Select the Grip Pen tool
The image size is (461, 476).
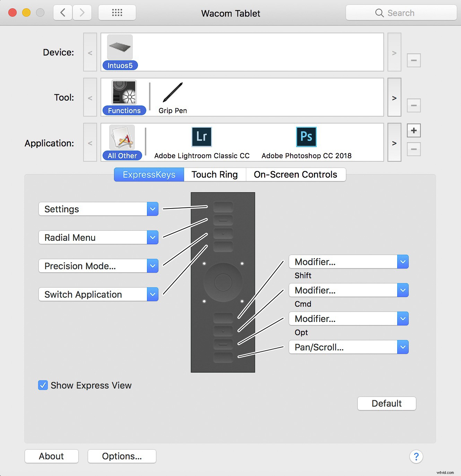tap(172, 94)
